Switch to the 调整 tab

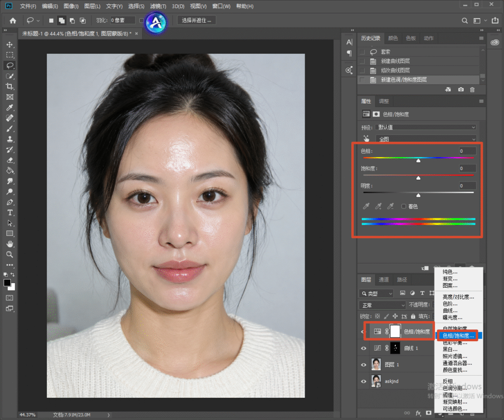384,101
